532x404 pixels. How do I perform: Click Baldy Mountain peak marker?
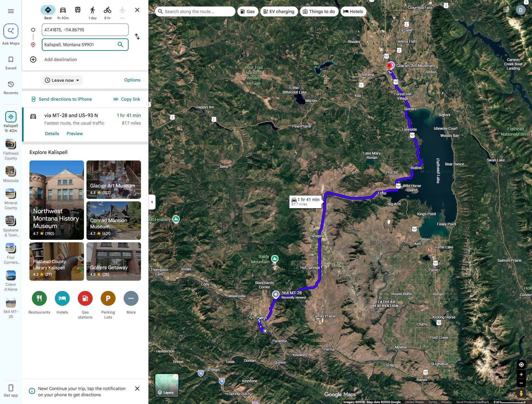pyautogui.click(x=275, y=259)
